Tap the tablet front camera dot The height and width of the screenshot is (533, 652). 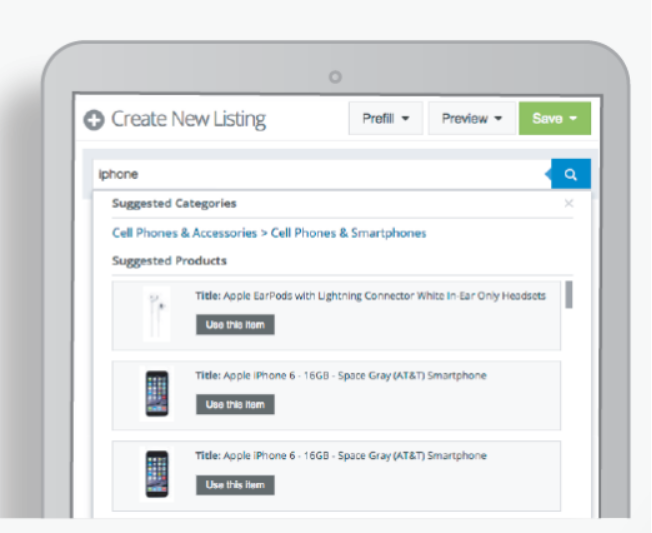(335, 76)
